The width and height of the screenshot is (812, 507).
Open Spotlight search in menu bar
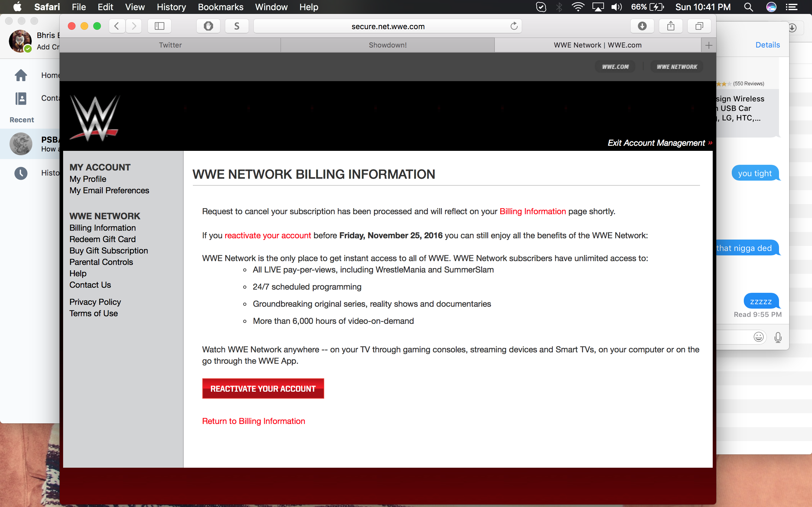point(748,7)
